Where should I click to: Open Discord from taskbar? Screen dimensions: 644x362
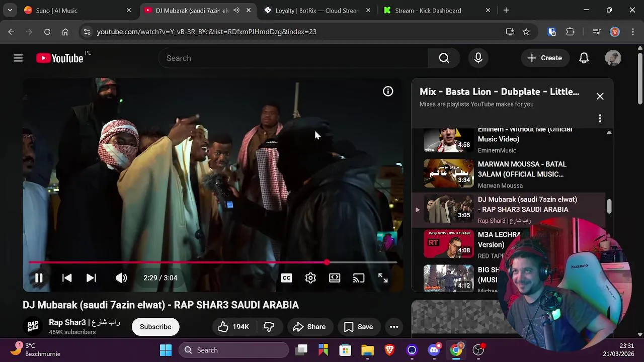pos(434,350)
